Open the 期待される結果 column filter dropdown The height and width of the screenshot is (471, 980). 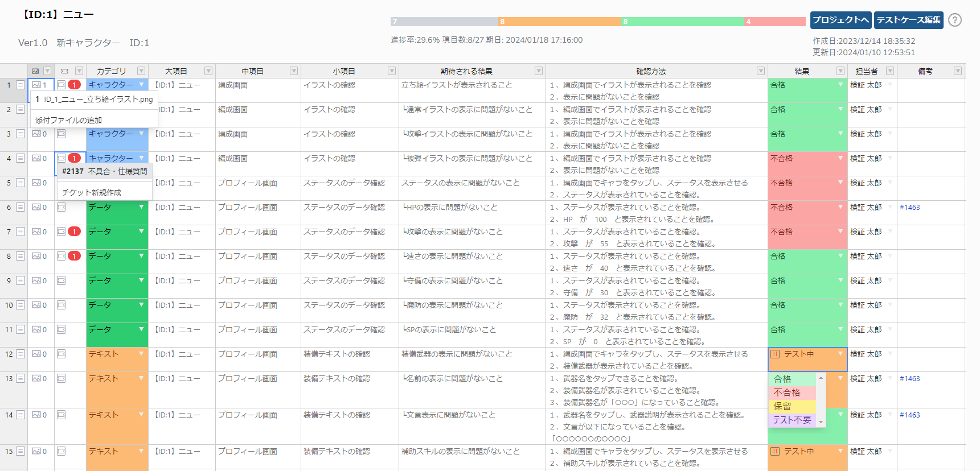point(539,71)
